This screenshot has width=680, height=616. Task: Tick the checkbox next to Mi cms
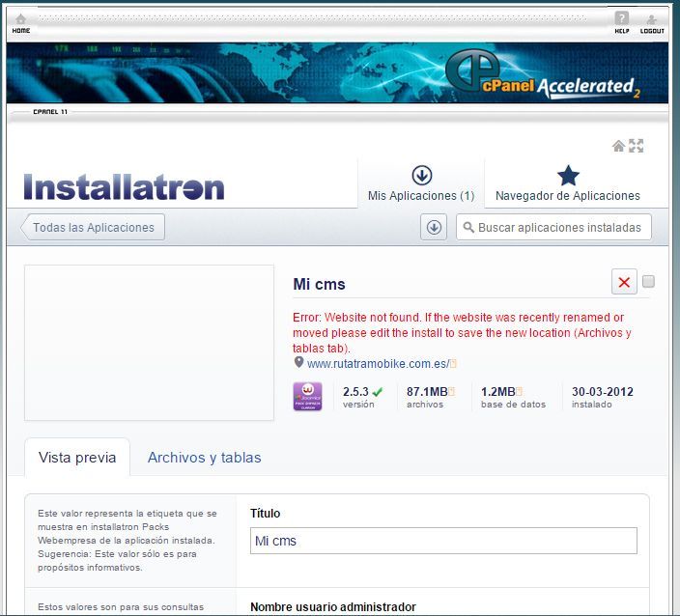[648, 282]
